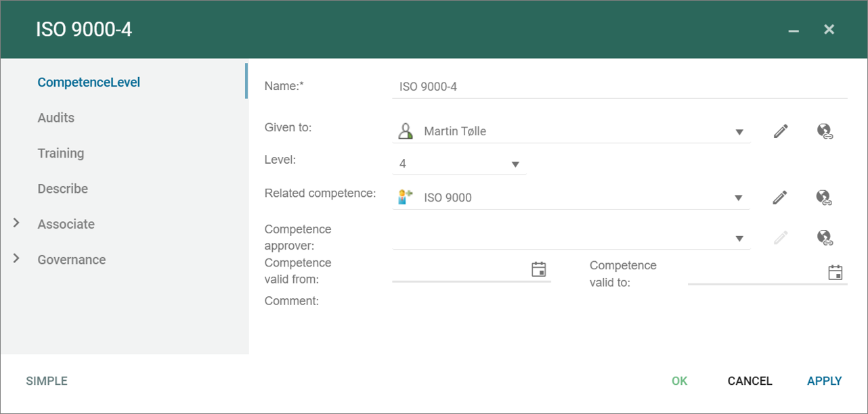Edit the Related competence ISO 9000 entry
This screenshot has height=414, width=868.
coord(781,198)
